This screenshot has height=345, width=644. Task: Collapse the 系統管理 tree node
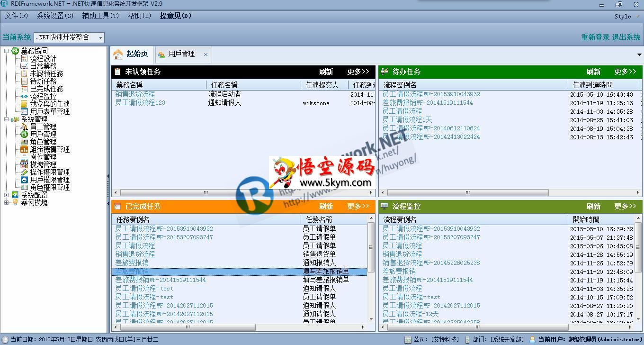[7, 119]
